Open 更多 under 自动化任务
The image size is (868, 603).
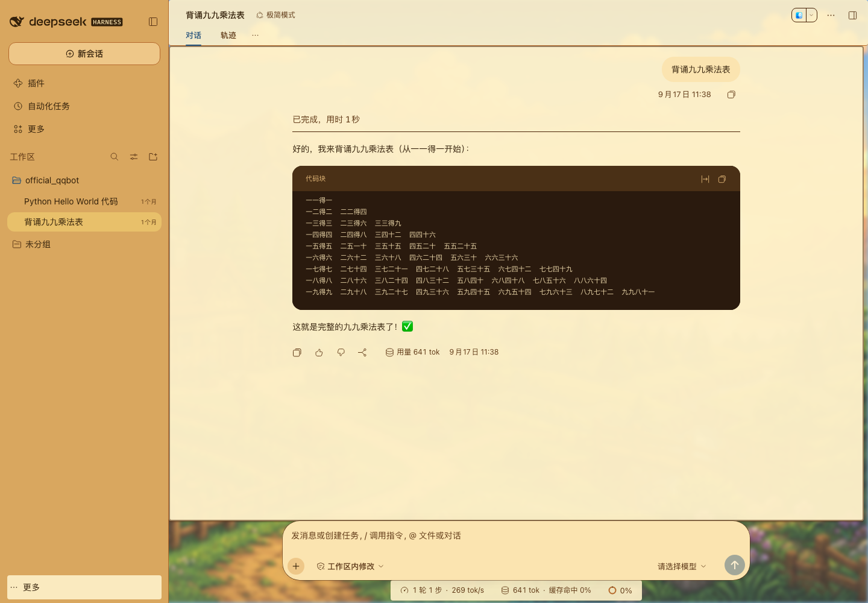tap(84, 129)
